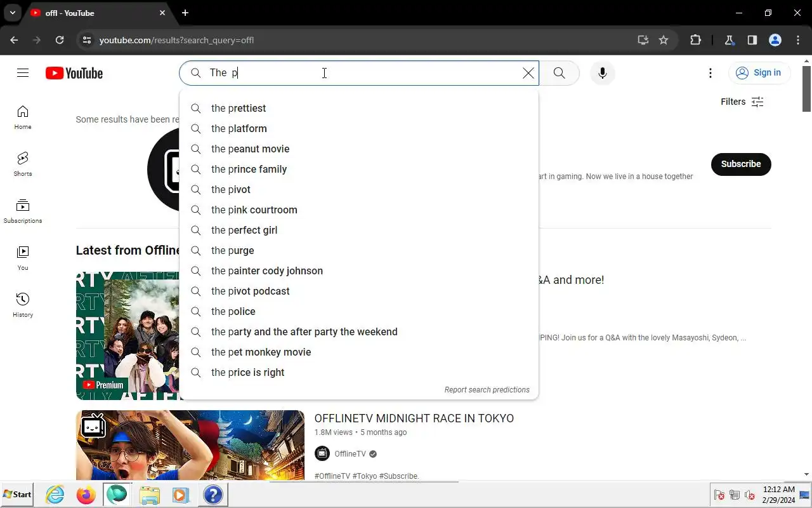Select suggestion 'the prince family'
This screenshot has height=508, width=812.
coord(359,169)
